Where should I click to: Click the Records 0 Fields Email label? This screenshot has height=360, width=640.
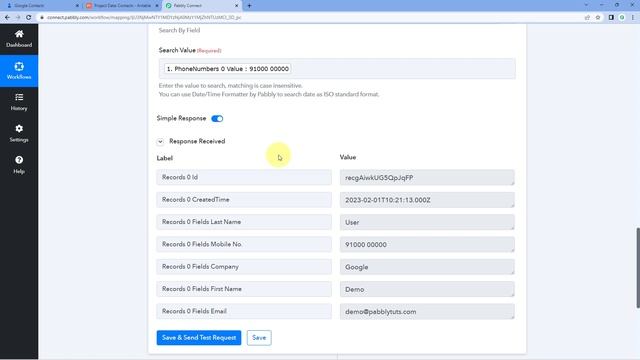pyautogui.click(x=244, y=311)
